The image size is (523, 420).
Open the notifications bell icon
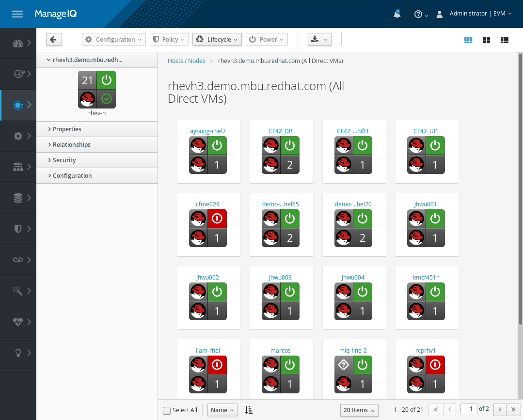(x=397, y=14)
